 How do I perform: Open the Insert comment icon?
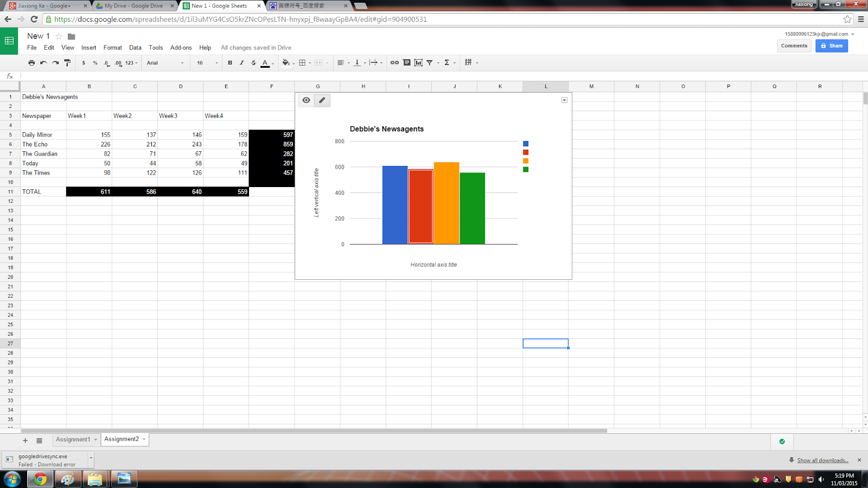(x=406, y=62)
